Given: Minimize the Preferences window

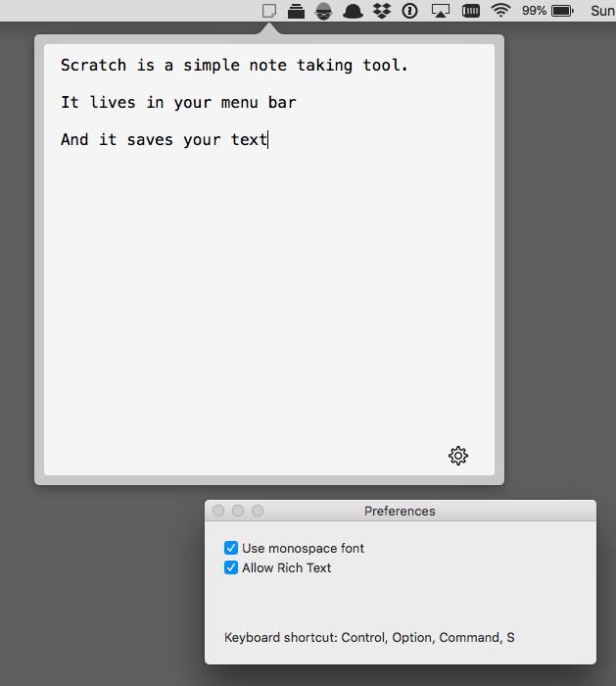Looking at the screenshot, I should pyautogui.click(x=238, y=511).
